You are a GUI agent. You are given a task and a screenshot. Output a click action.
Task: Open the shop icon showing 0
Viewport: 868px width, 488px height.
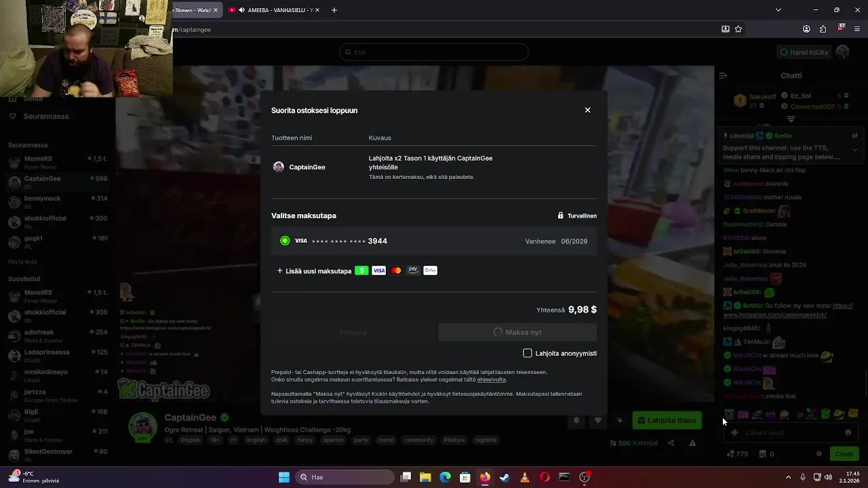pos(766,454)
